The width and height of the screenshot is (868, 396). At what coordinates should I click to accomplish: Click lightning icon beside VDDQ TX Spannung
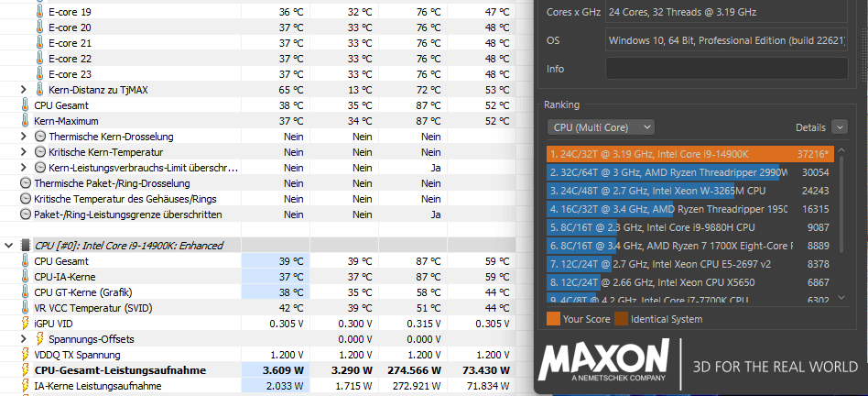25,355
